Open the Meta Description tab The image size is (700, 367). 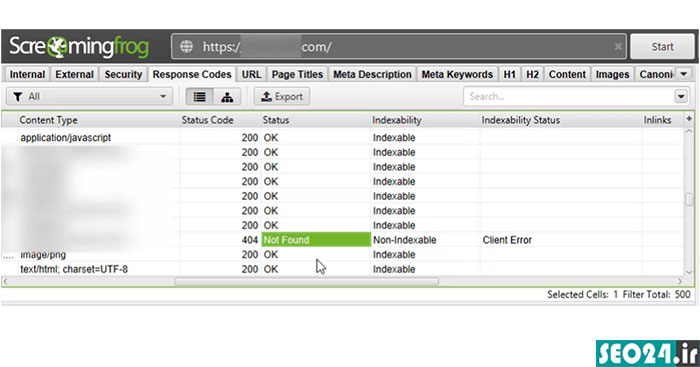(372, 75)
